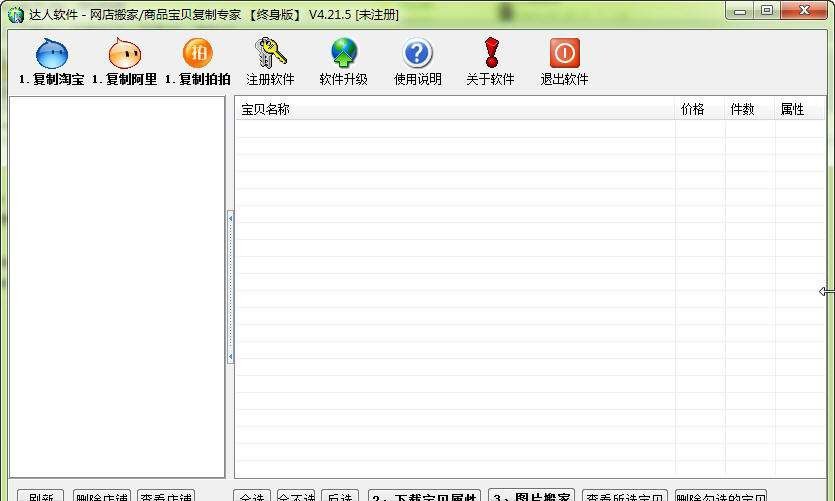Click the app icon in title bar
Image resolution: width=835 pixels, height=501 pixels.
[16, 14]
